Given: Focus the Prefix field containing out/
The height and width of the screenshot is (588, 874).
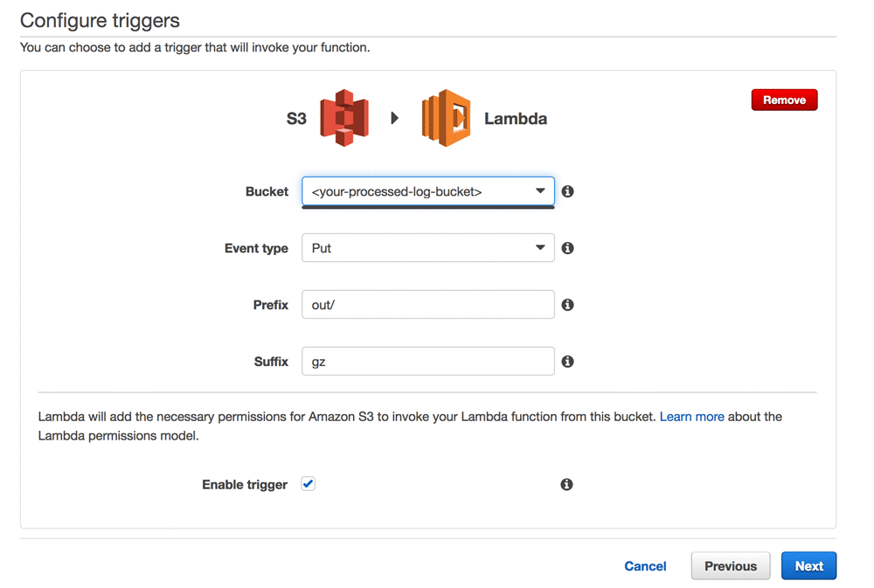Looking at the screenshot, I should (427, 305).
